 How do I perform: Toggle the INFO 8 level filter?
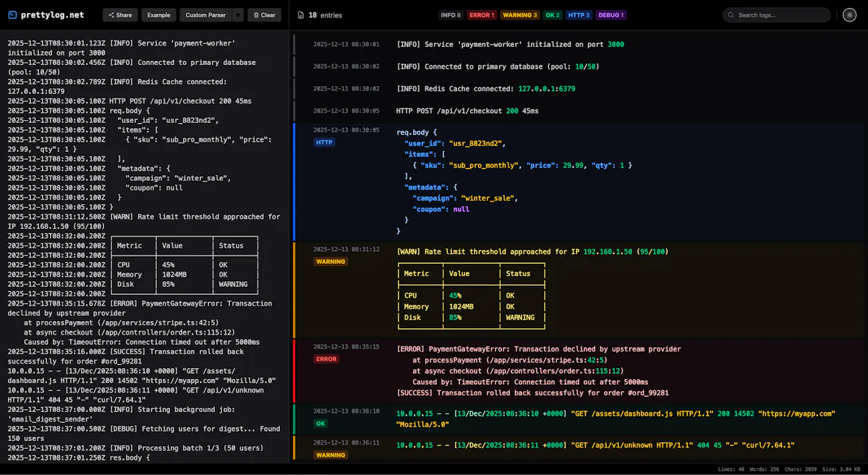click(x=451, y=15)
